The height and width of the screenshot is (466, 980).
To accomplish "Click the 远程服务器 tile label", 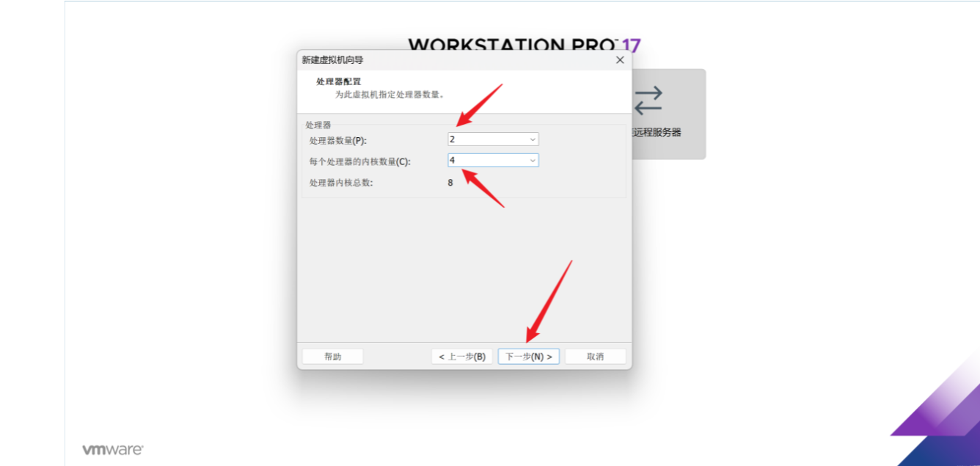I will pos(657,133).
